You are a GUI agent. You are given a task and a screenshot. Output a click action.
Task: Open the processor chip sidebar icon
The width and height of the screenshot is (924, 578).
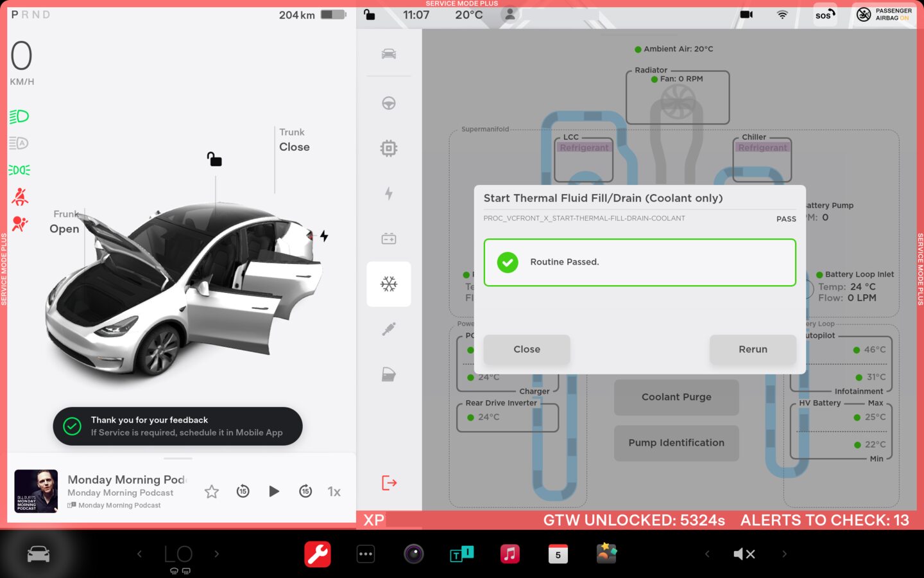click(388, 148)
